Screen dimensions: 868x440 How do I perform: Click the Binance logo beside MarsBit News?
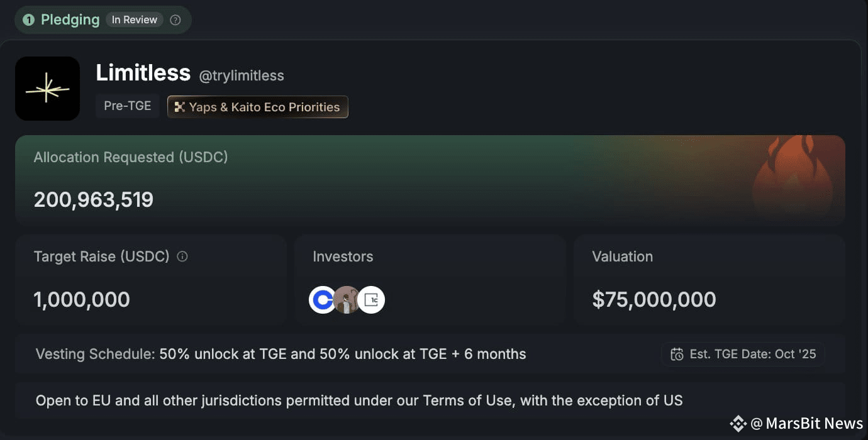738,424
